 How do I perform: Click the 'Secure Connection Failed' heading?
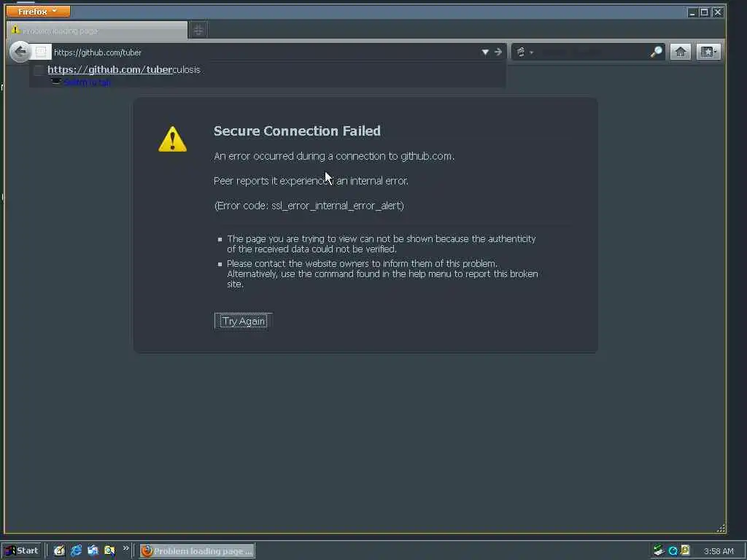tap(297, 131)
